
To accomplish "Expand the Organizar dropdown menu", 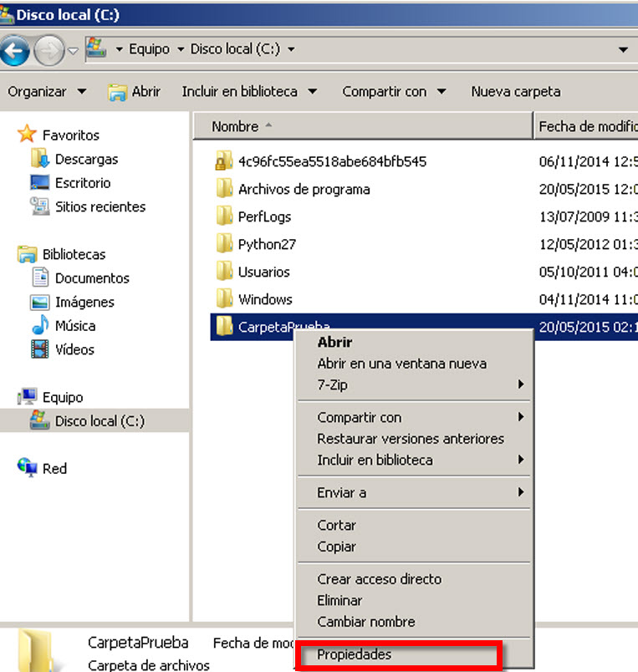I will (47, 92).
